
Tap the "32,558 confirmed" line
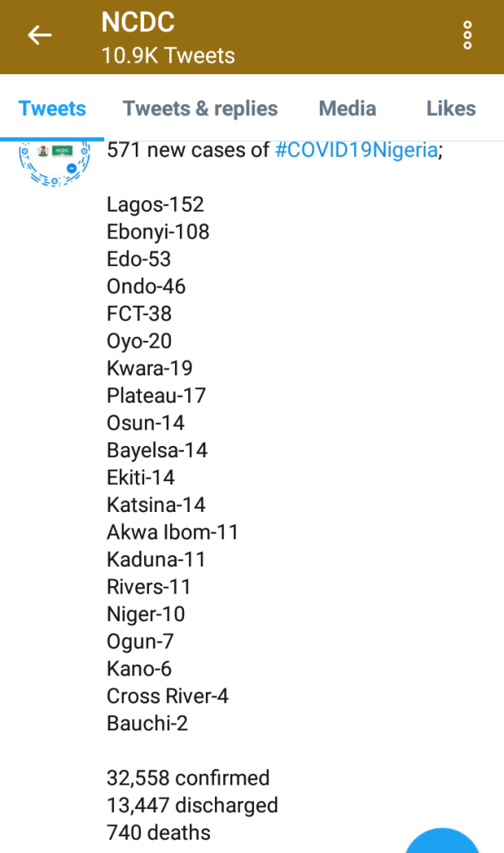(188, 778)
